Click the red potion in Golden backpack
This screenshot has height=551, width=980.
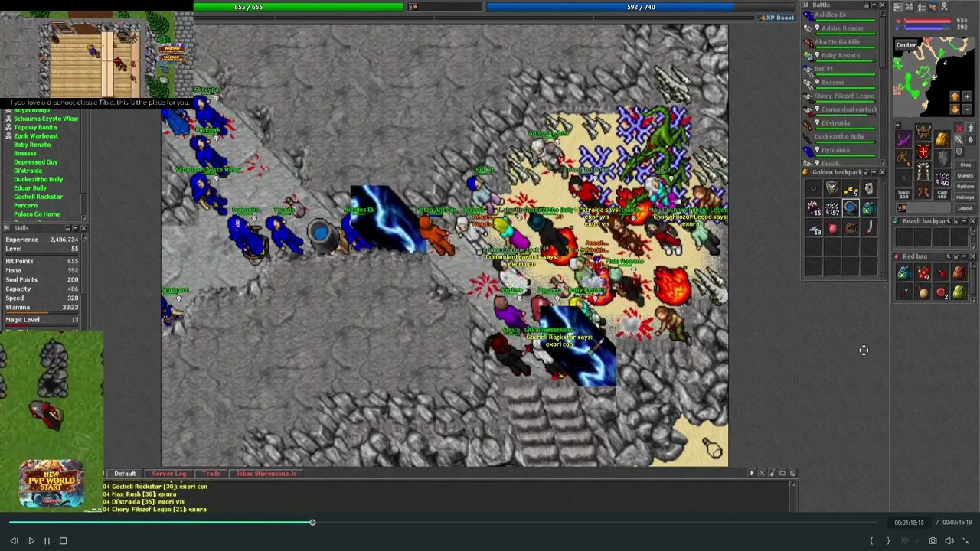832,228
